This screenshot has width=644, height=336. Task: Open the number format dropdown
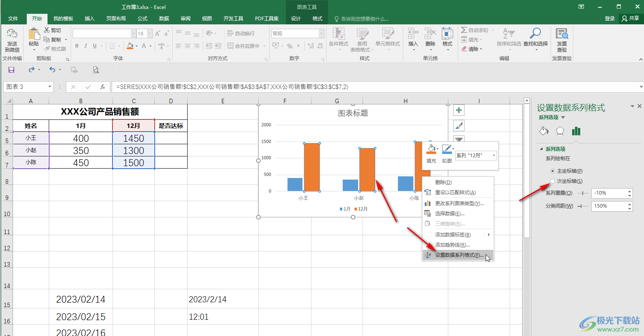tap(322, 33)
